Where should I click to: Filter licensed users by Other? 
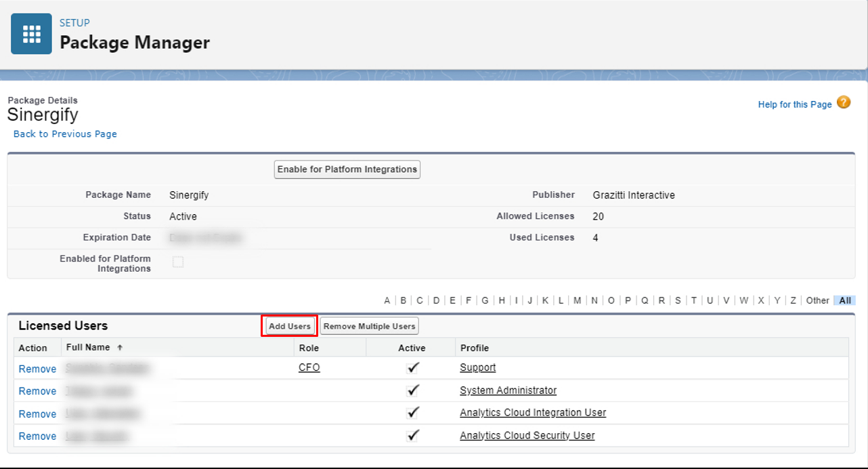(x=817, y=300)
